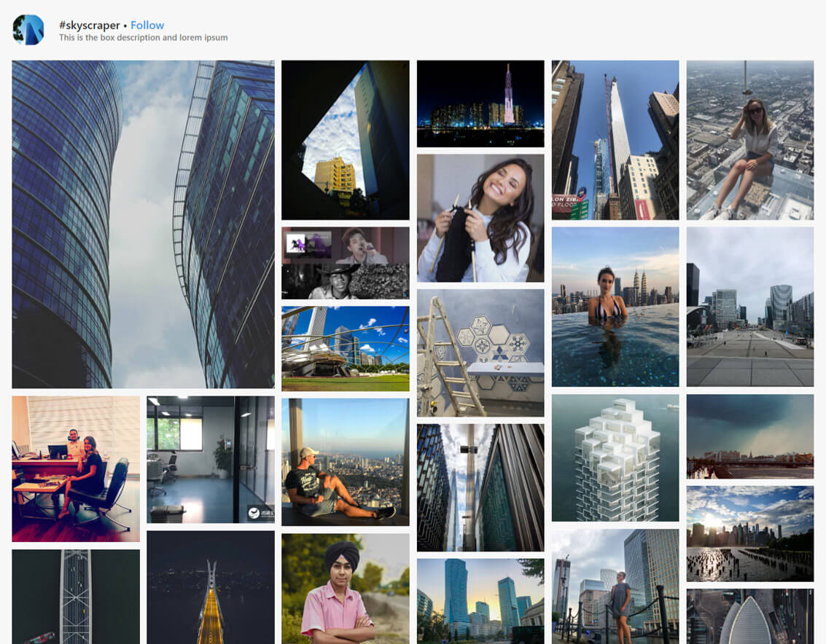Viewport: 826px width, 644px height.
Task: Open the woman by waterfront railing photo
Action: pyautogui.click(x=615, y=586)
